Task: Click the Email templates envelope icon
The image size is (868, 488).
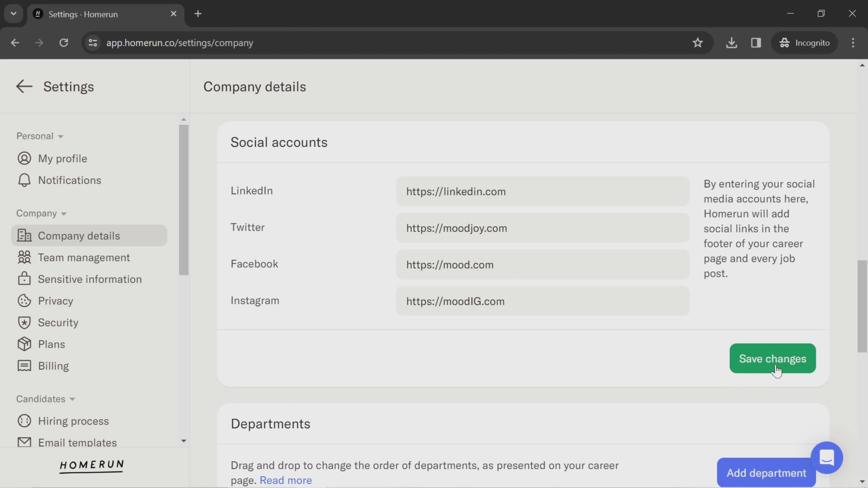Action: [x=24, y=442]
